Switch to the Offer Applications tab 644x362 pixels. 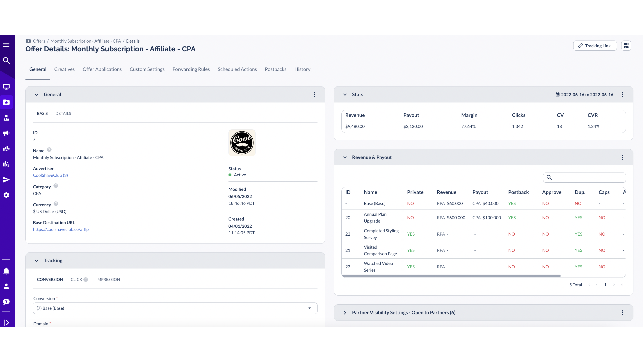(x=102, y=69)
